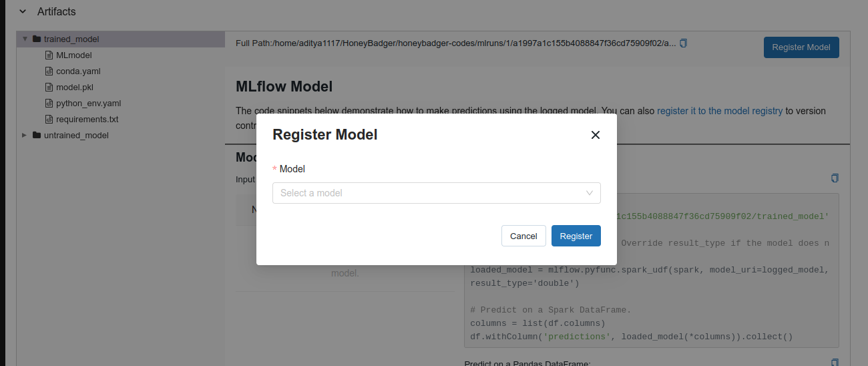Open python_env.yaml artifact

point(89,103)
